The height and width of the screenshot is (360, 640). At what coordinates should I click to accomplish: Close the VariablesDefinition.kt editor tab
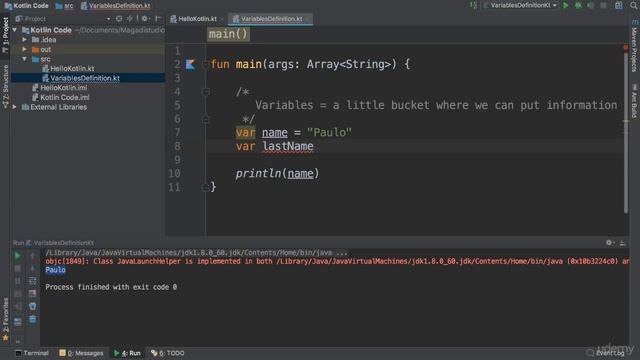[308, 19]
